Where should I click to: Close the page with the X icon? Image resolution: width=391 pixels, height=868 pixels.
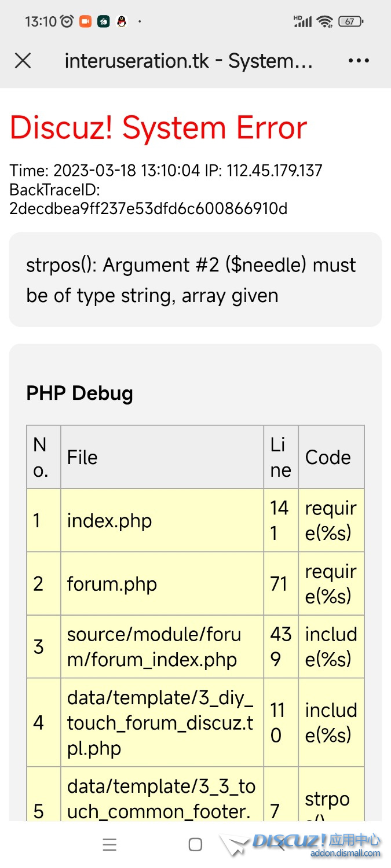point(23,61)
